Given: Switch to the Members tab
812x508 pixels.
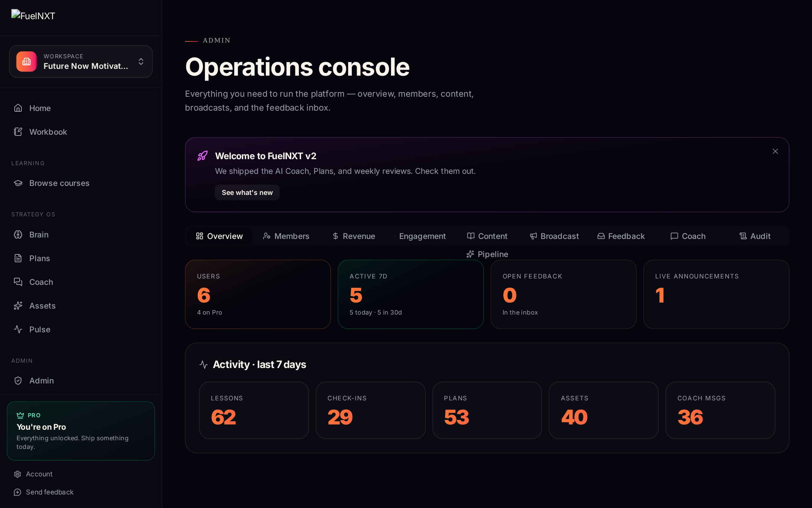Looking at the screenshot, I should tap(286, 236).
